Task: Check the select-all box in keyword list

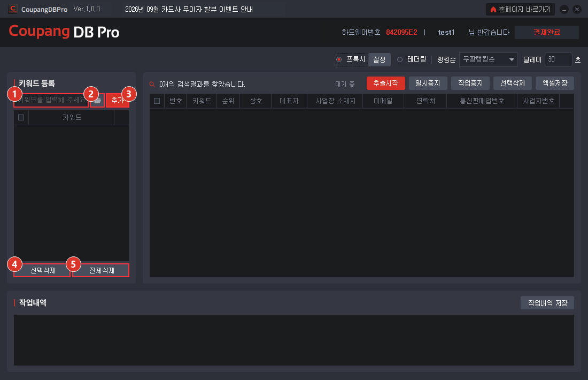Action: click(21, 118)
